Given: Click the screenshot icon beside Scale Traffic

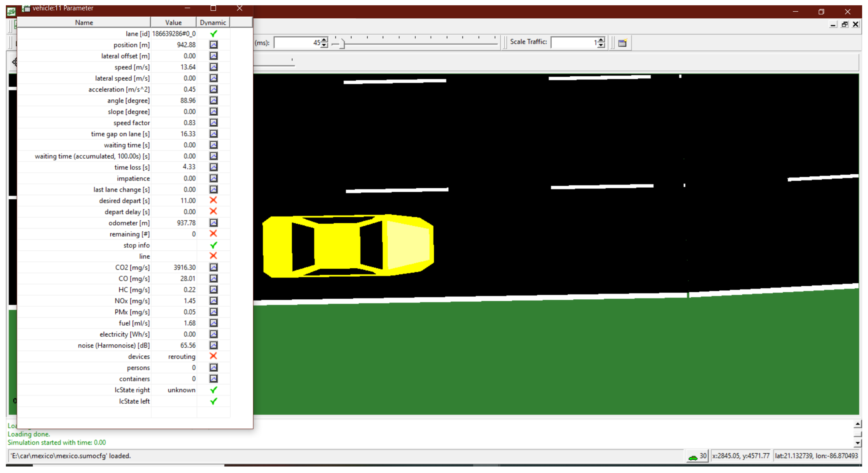Looking at the screenshot, I should 622,43.
